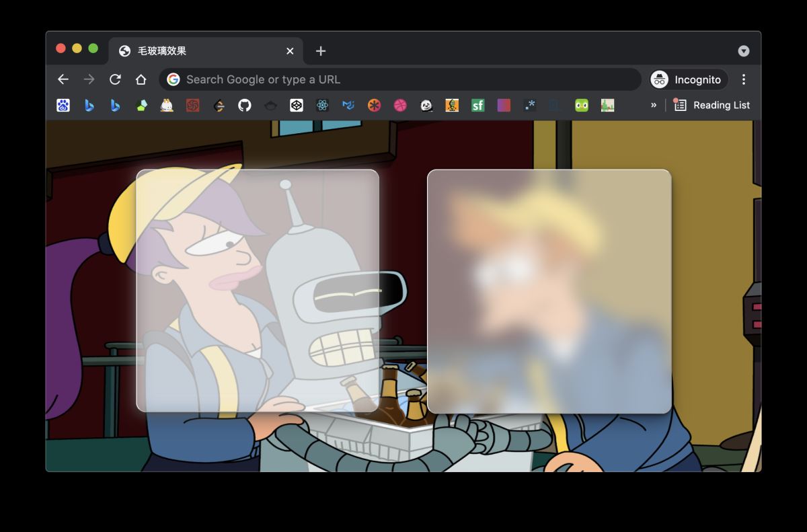Open the panda bookmark icon
Screen dimensions: 807x532
426,105
